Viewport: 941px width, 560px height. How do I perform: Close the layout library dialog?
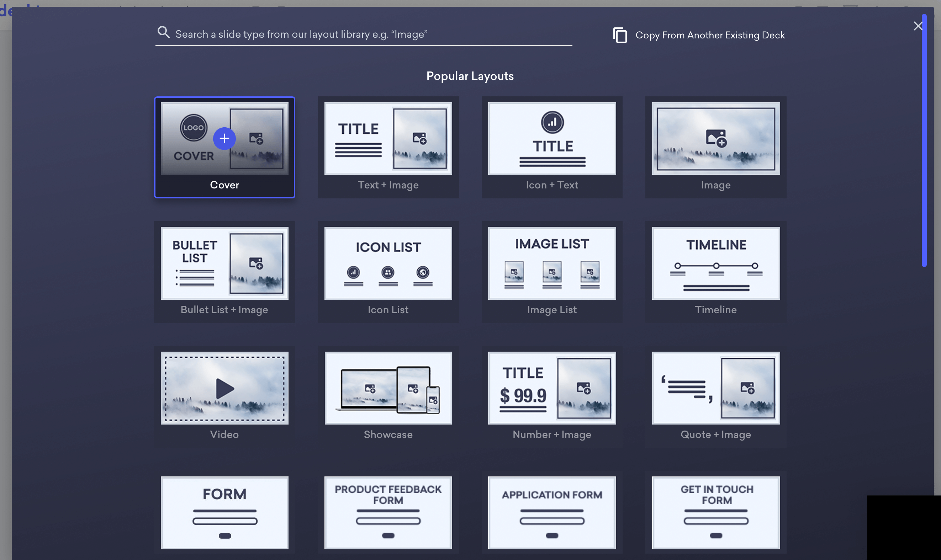click(x=918, y=26)
